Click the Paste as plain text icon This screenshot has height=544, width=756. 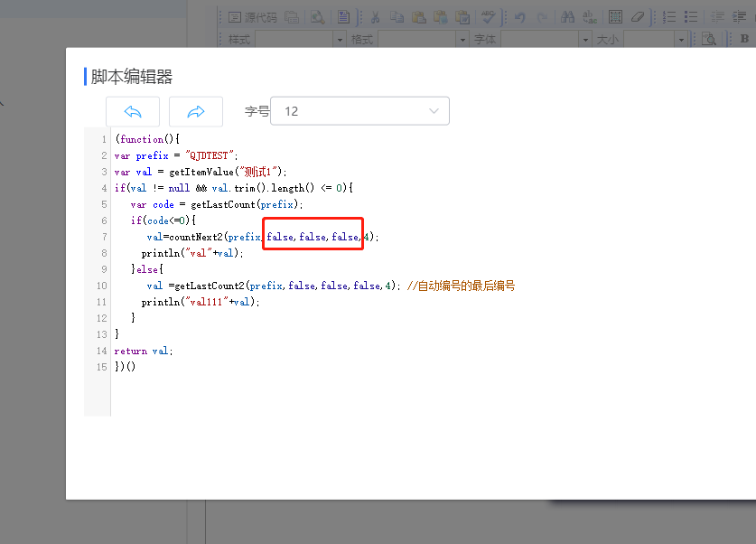click(x=440, y=17)
